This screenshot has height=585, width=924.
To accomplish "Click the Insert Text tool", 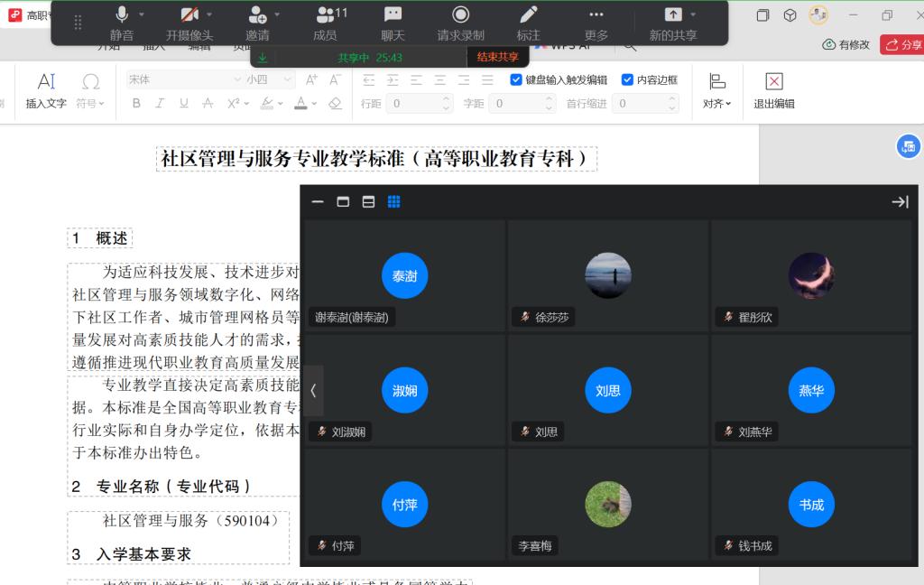I will point(46,91).
